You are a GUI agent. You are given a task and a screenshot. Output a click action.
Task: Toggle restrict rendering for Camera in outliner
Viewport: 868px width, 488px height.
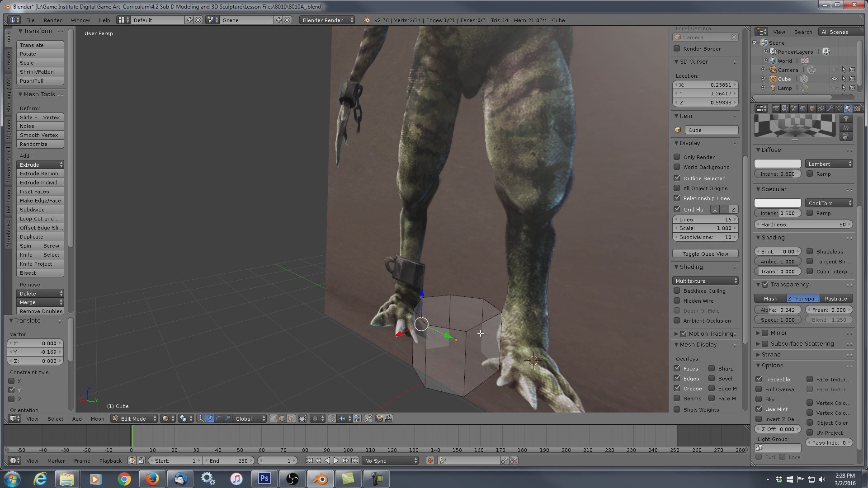click(852, 70)
